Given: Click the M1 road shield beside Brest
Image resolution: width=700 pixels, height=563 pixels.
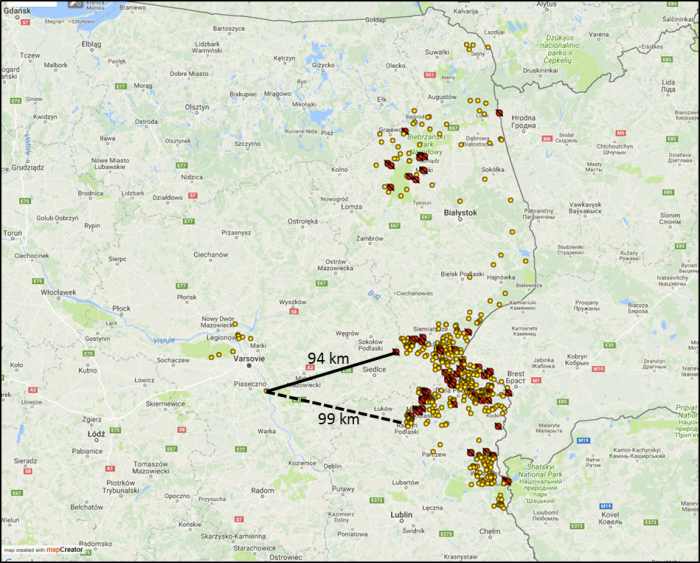Looking at the screenshot, I should pyautogui.click(x=536, y=380).
